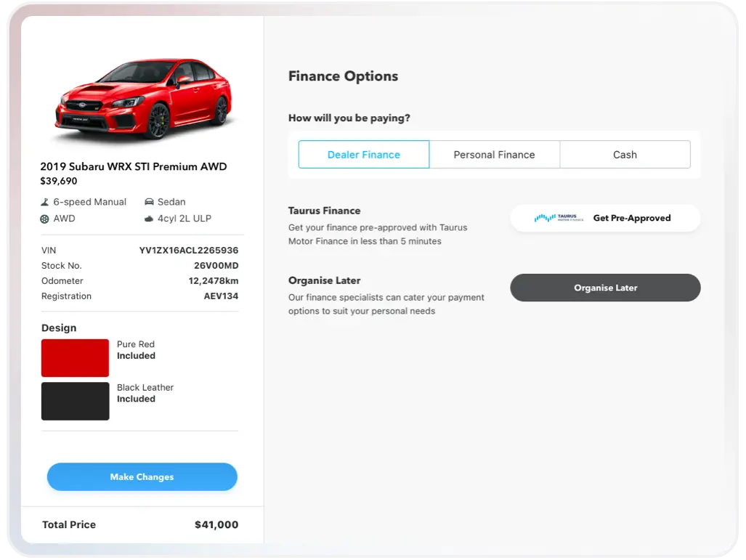This screenshot has height=560, width=746.
Task: Select the Black Leather interior swatch
Action: tap(75, 401)
